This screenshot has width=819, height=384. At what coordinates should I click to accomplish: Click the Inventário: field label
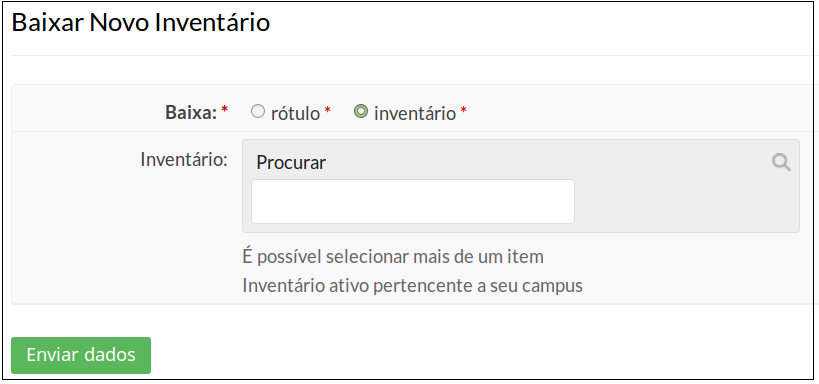tap(184, 159)
